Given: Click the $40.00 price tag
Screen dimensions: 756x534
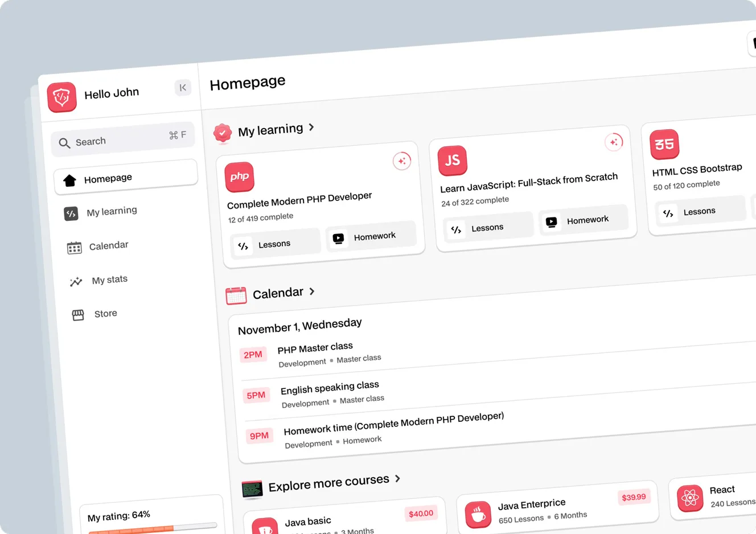Looking at the screenshot, I should point(421,514).
